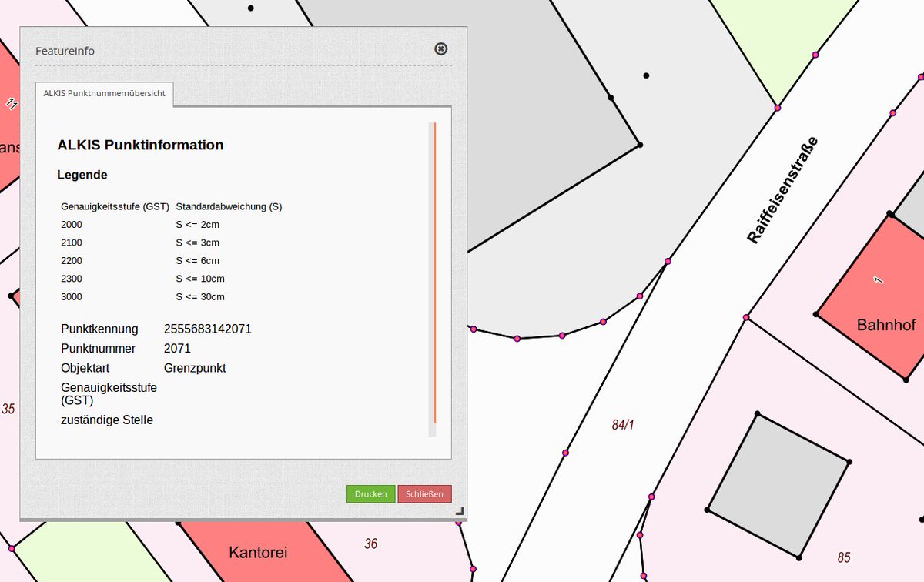The image size is (924, 582).
Task: Click legend row 3000
Action: pyautogui.click(x=172, y=296)
